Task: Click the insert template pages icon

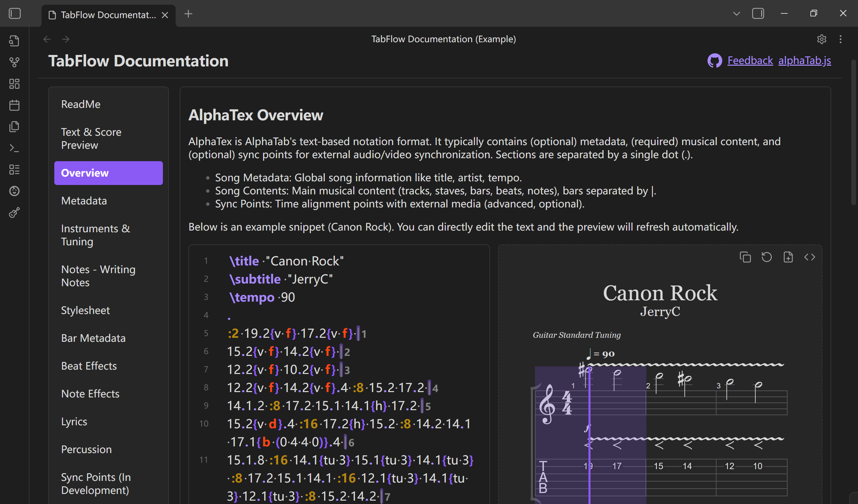Action: (14, 127)
